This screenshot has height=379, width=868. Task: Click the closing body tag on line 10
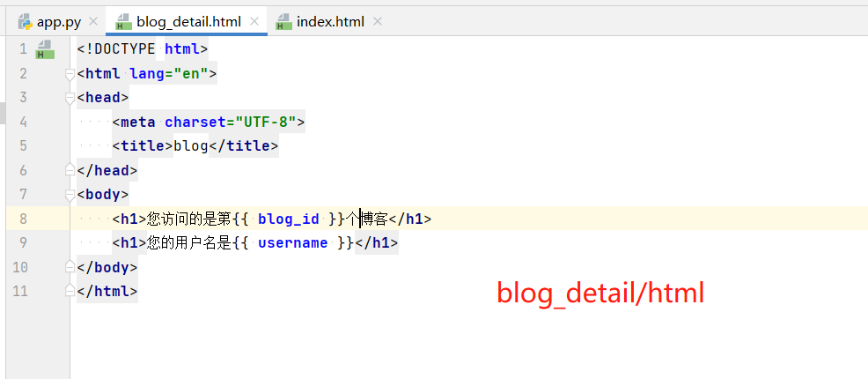click(x=107, y=267)
